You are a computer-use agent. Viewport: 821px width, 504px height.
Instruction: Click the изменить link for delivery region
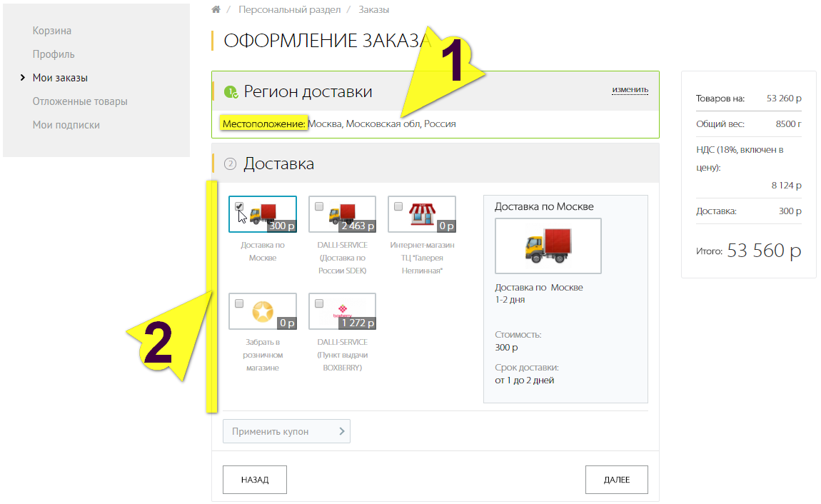[x=630, y=89]
